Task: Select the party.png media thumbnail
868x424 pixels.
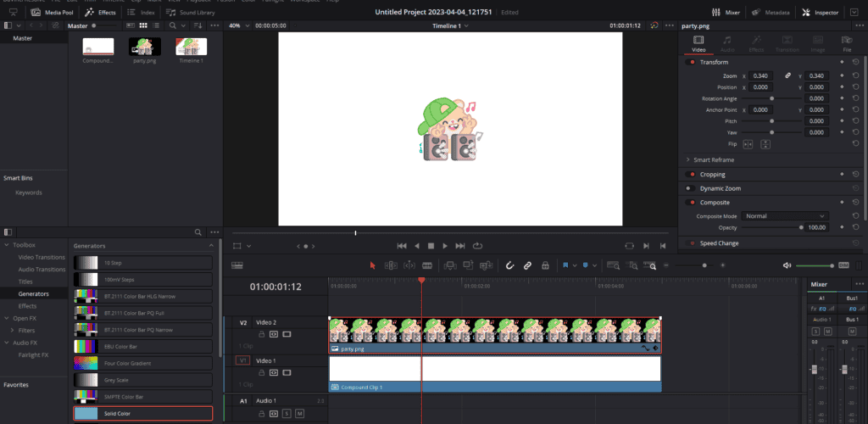Action: pyautogui.click(x=144, y=47)
